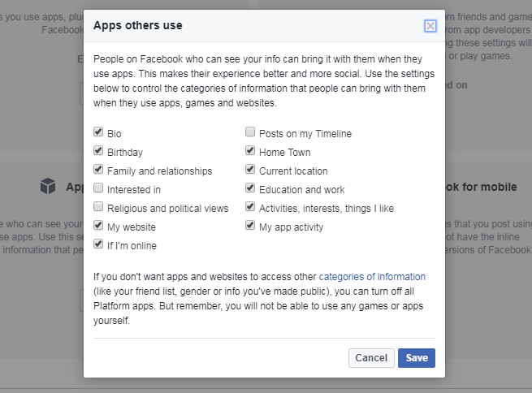This screenshot has width=532, height=393.
Task: Enable the Interested in checkbox
Action: pyautogui.click(x=98, y=188)
